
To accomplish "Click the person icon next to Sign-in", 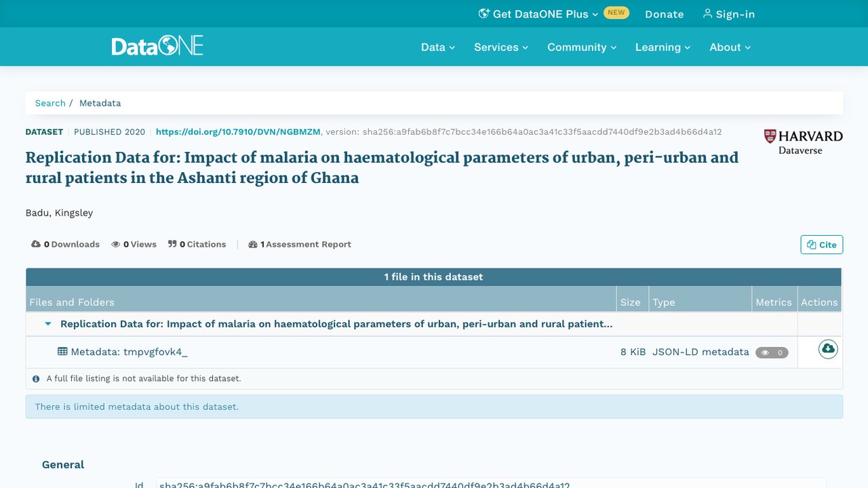I will coord(707,14).
